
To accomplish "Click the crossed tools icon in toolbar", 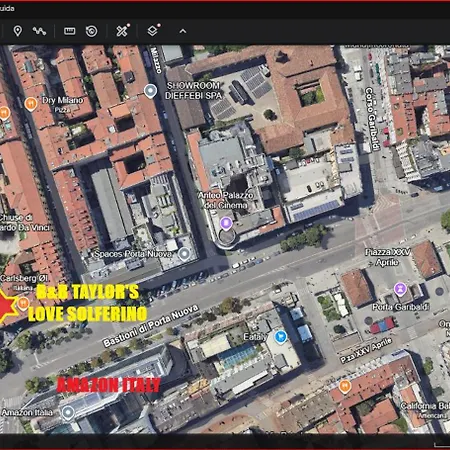I will 122,31.
